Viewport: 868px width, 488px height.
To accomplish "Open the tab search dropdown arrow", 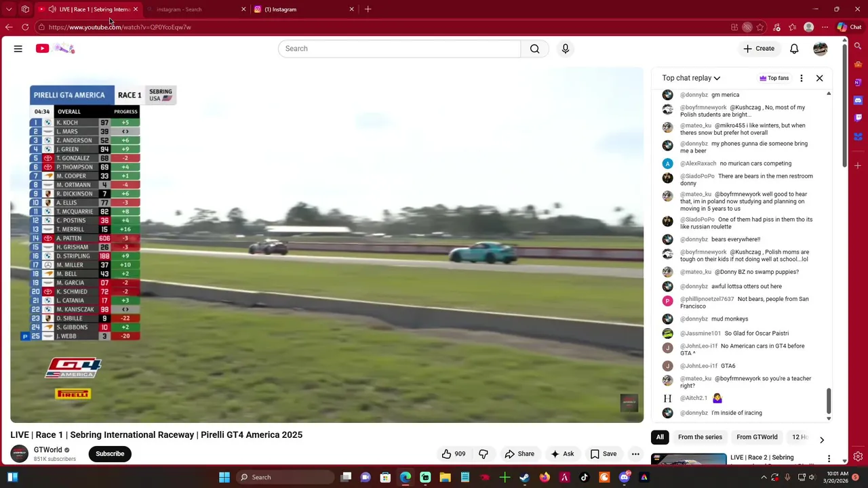I will point(9,9).
